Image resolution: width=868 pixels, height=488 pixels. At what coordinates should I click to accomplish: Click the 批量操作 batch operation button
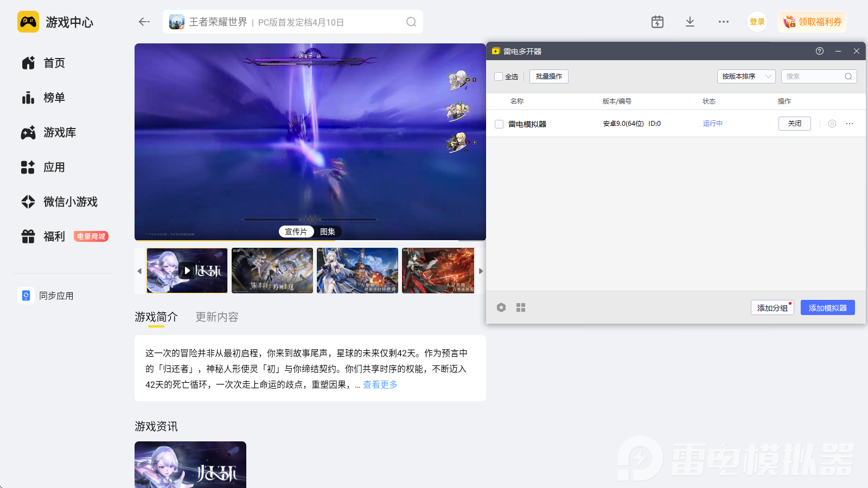pyautogui.click(x=549, y=76)
